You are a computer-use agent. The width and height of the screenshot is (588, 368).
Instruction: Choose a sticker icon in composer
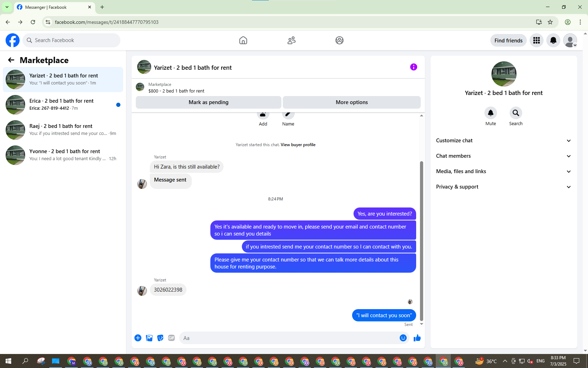pos(160,338)
